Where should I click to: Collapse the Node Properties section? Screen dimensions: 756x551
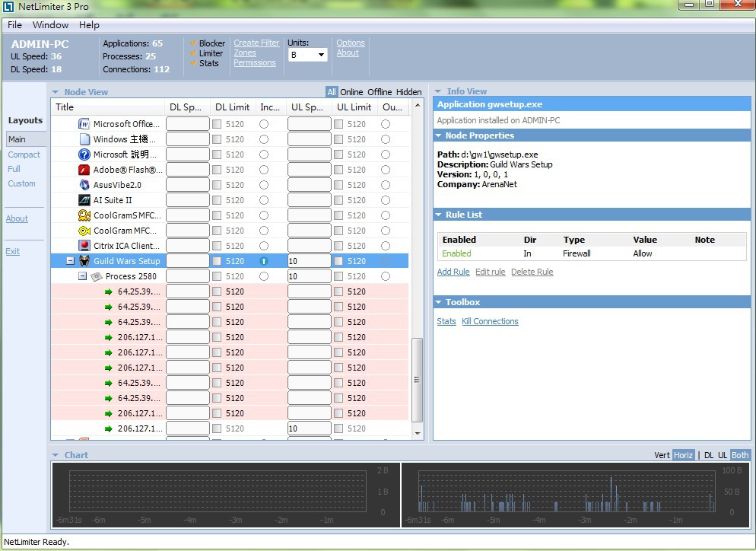438,135
